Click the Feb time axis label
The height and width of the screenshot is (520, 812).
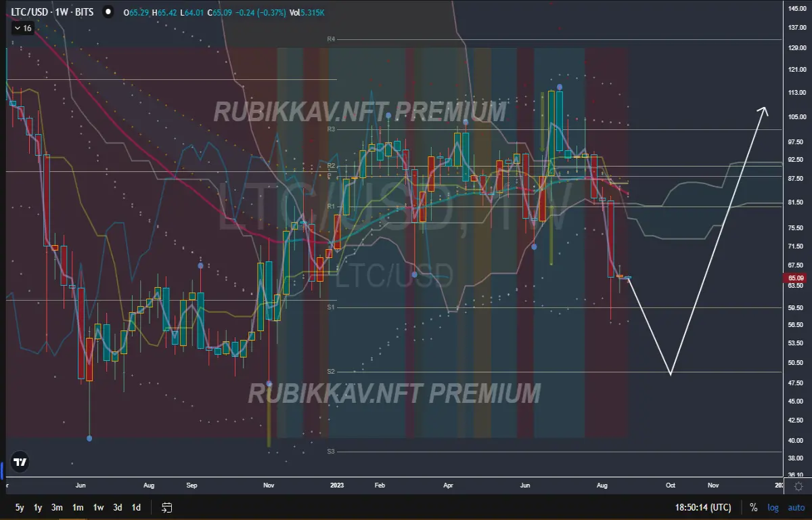[x=379, y=485]
